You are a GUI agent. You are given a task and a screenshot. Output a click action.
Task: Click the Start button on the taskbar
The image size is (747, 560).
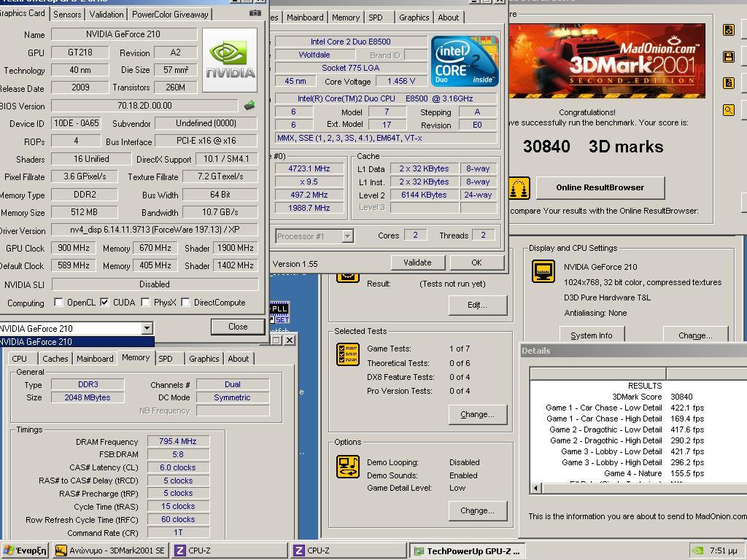(25, 551)
